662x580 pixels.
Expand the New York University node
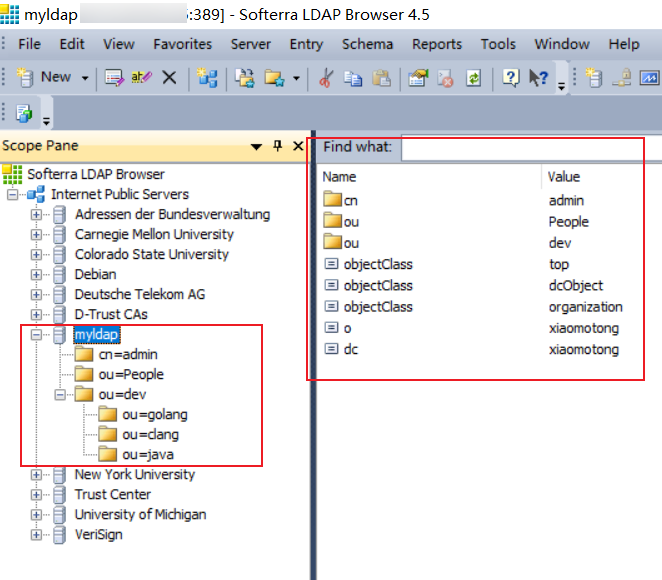(x=36, y=475)
